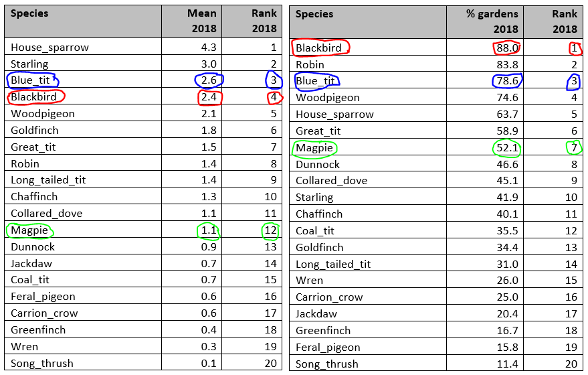Select the green-circled Magpie cell in the Mean table

[30, 230]
